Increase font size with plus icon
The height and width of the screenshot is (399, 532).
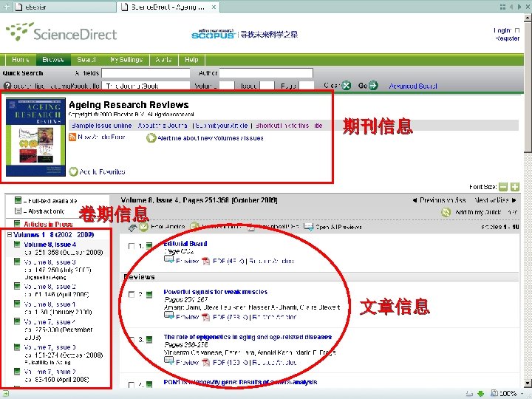(x=515, y=187)
